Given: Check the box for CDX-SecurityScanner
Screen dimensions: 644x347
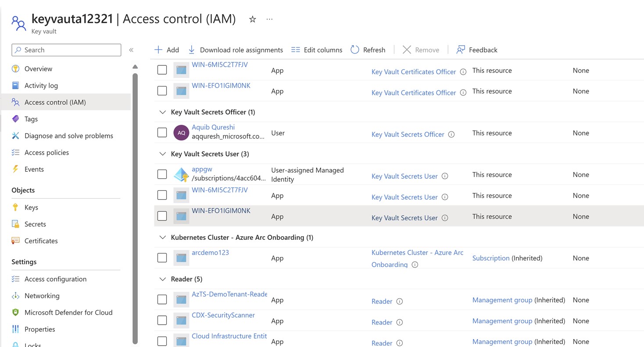Looking at the screenshot, I should pyautogui.click(x=162, y=321).
